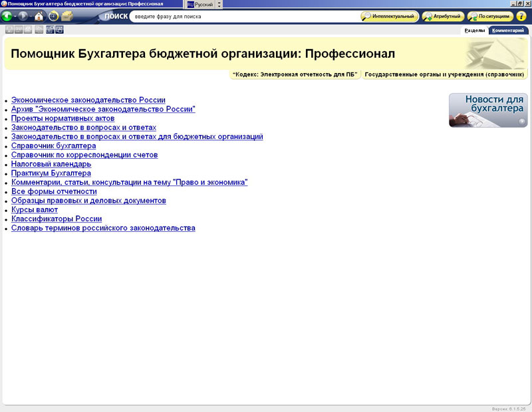Open Экономическое законодательство России link
532x412 pixels.
pos(88,100)
